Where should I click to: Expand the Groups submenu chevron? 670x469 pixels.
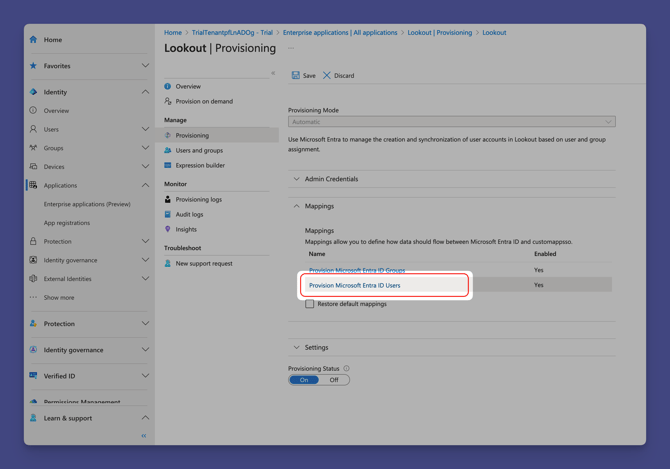coord(145,148)
